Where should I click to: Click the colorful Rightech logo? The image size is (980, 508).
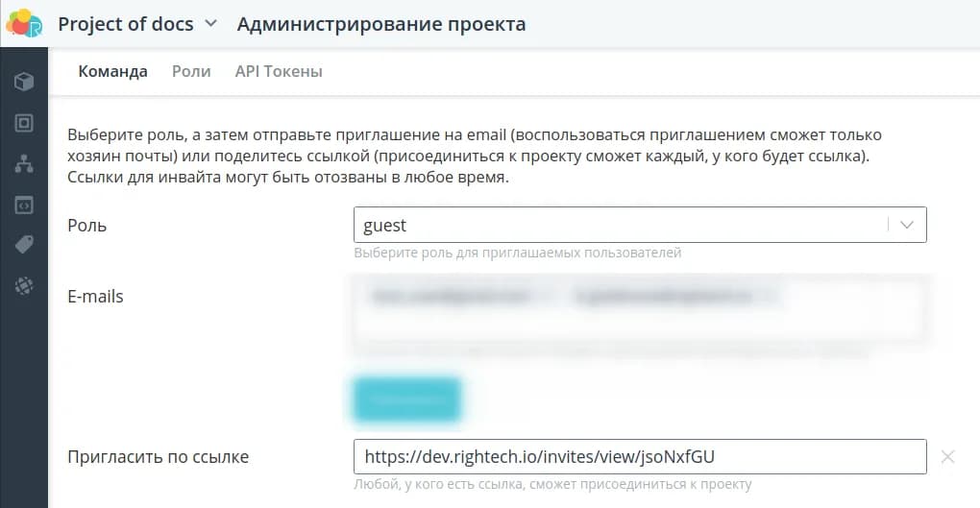[x=23, y=23]
